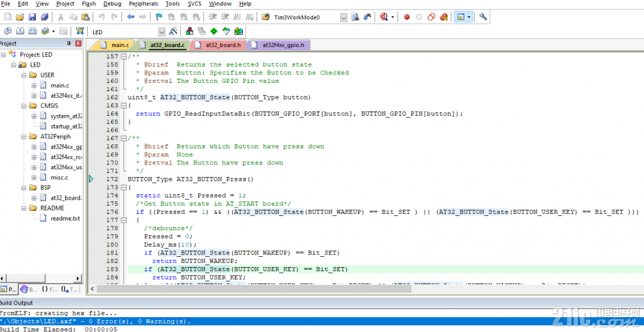This screenshot has width=644, height=332.
Task: Pin the Project panel with the pushpin
Action: (69, 44)
